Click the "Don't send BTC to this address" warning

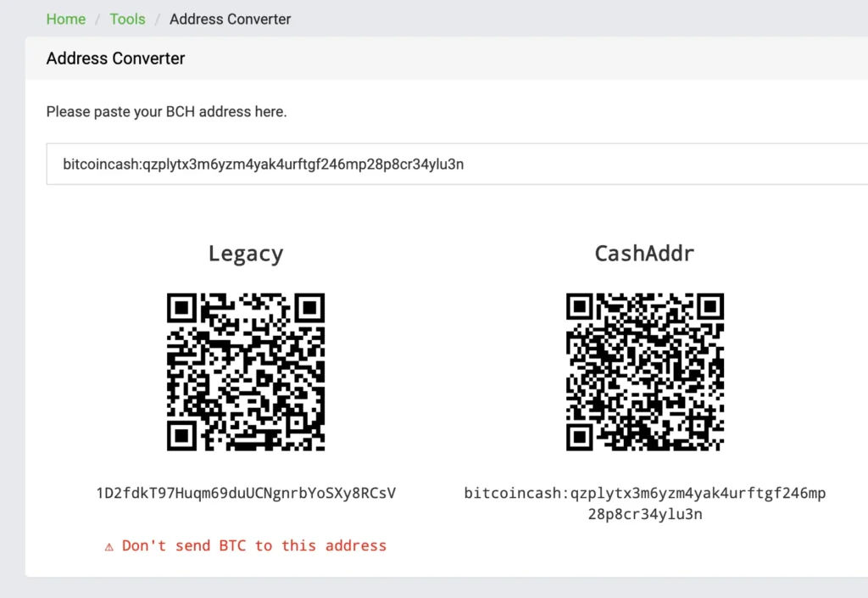[254, 546]
